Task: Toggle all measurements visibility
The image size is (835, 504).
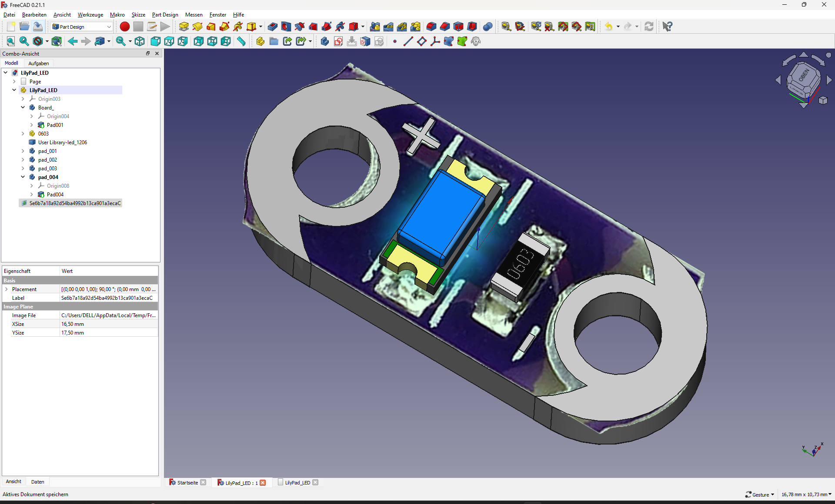Action: tap(563, 27)
